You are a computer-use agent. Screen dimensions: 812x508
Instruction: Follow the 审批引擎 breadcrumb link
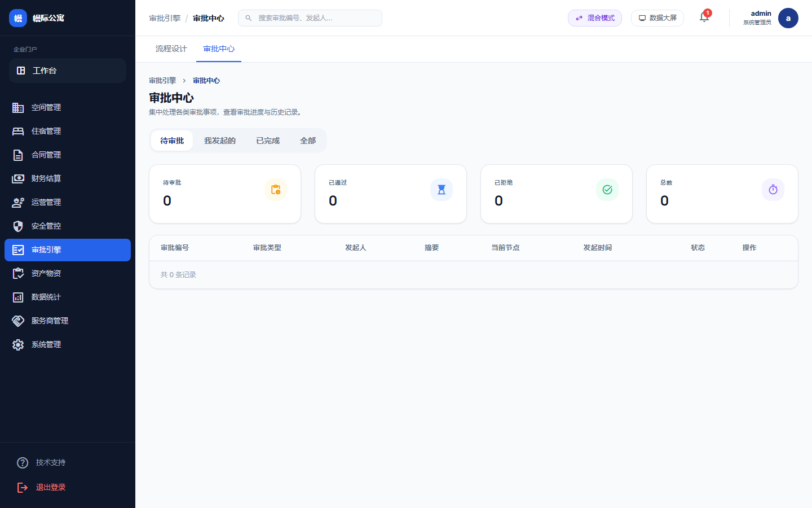162,80
